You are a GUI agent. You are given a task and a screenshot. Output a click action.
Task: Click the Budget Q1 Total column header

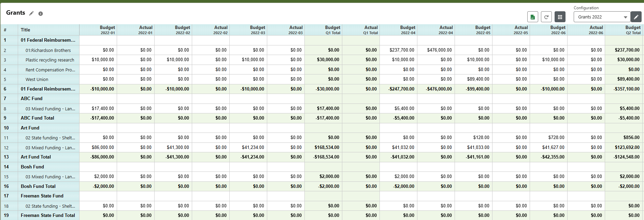[324, 30]
